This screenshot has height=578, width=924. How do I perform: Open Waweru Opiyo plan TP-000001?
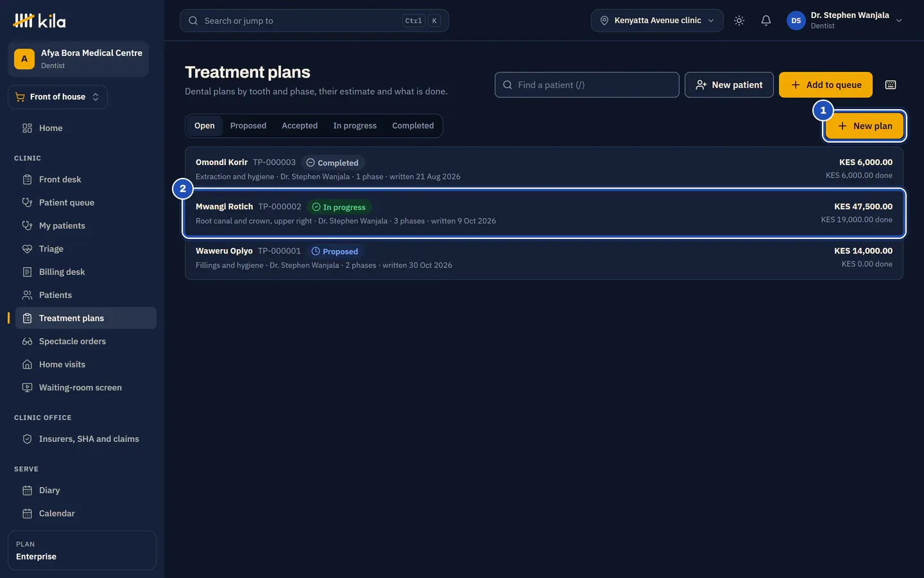pyautogui.click(x=544, y=258)
